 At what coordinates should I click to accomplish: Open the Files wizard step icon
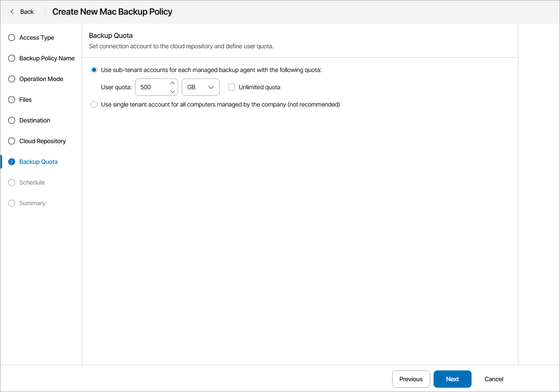coord(11,100)
